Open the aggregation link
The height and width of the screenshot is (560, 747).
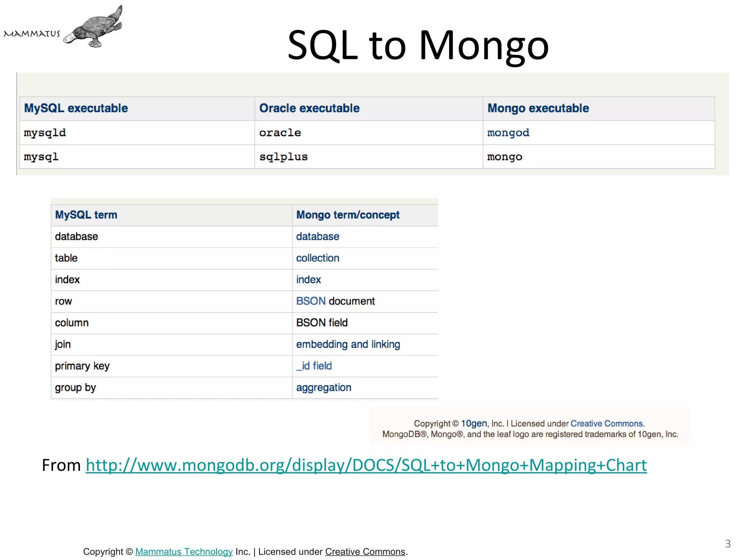(x=324, y=388)
